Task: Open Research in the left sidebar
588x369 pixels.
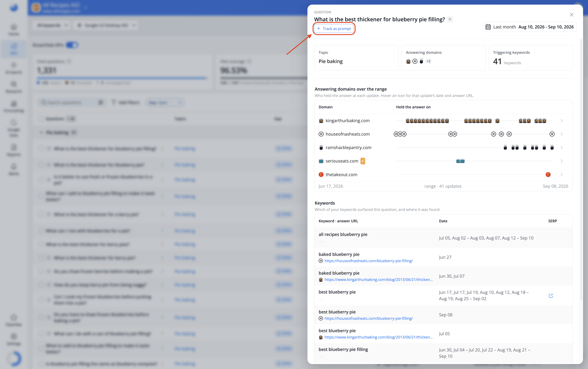Action: click(x=14, y=87)
